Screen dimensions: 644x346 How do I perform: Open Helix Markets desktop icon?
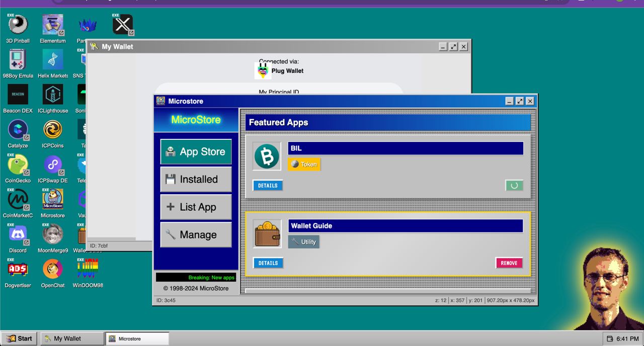click(53, 60)
